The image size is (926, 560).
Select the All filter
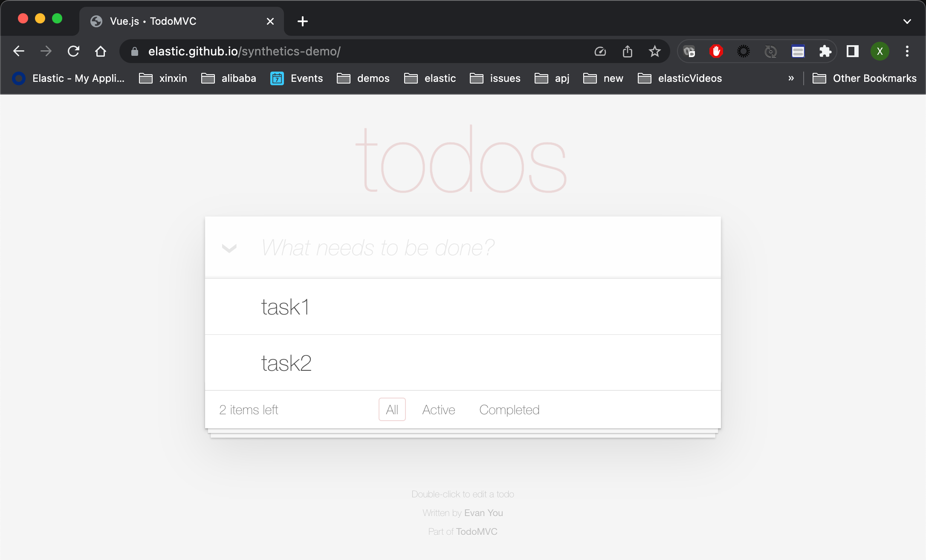(x=392, y=410)
